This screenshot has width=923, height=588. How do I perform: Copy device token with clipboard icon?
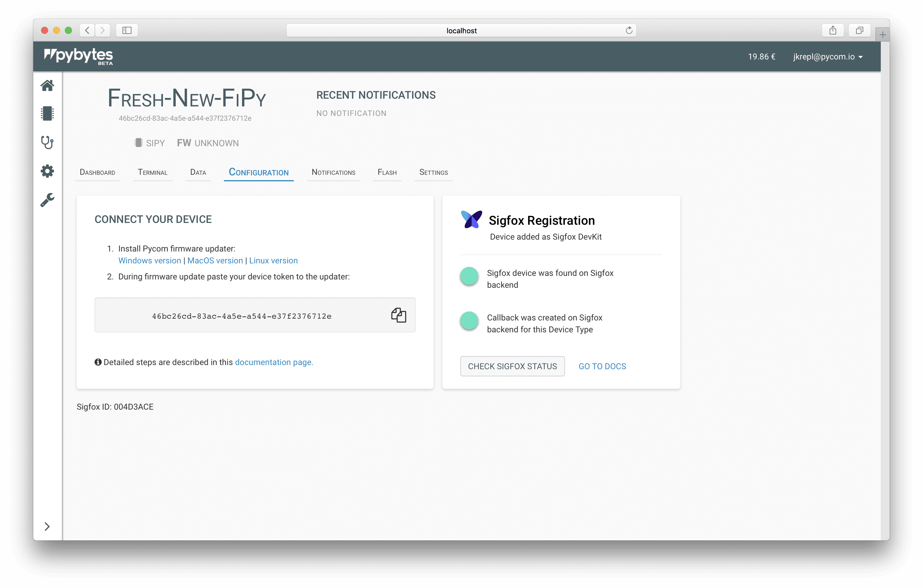398,315
